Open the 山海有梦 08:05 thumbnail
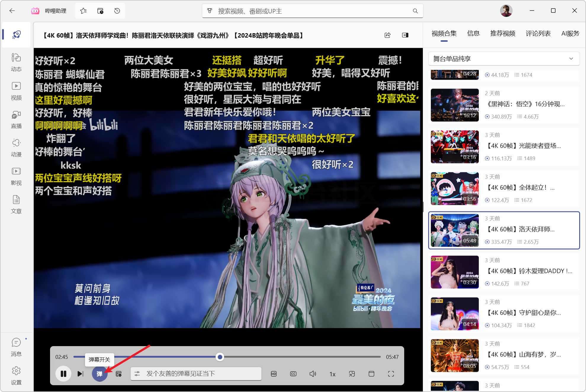This screenshot has width=586, height=392. point(455,356)
